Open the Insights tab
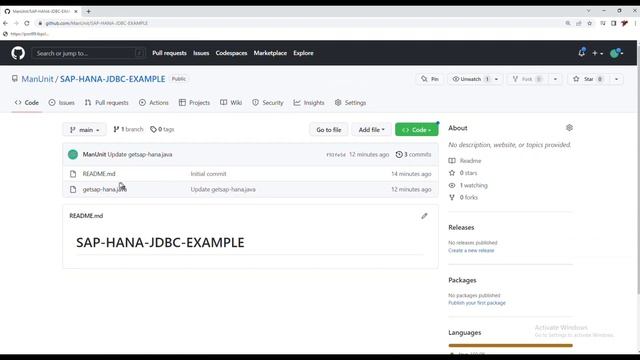The height and width of the screenshot is (360, 640). coord(309,103)
